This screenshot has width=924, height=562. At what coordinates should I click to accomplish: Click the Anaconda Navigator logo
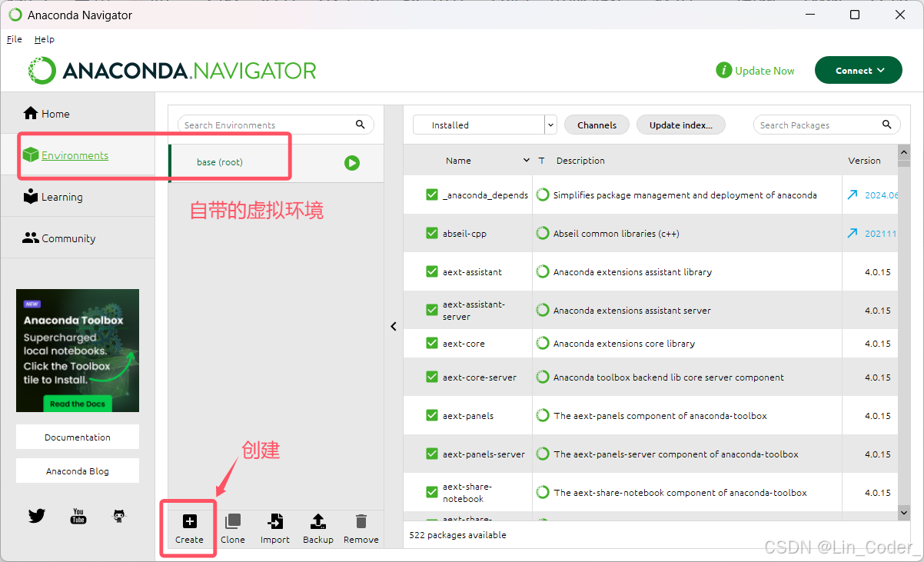pyautogui.click(x=172, y=71)
